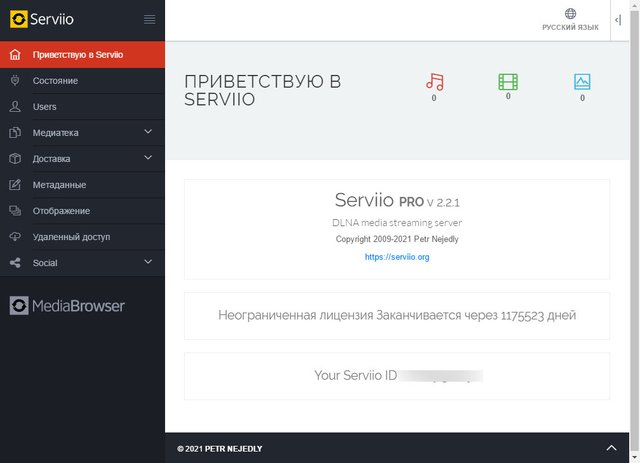This screenshot has width=640, height=463.
Task: Click the © 2021 PETR NEJEDLY footer text
Action: [220, 449]
